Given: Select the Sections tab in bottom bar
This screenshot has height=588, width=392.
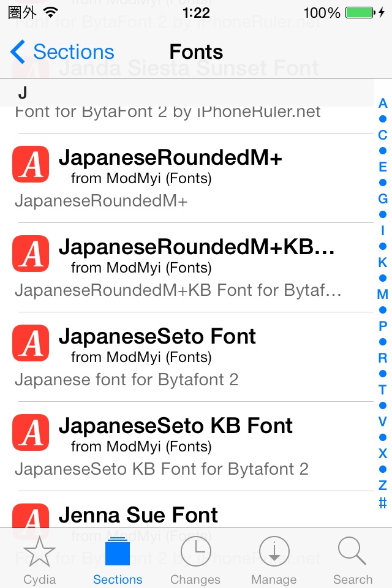Looking at the screenshot, I should tap(118, 560).
